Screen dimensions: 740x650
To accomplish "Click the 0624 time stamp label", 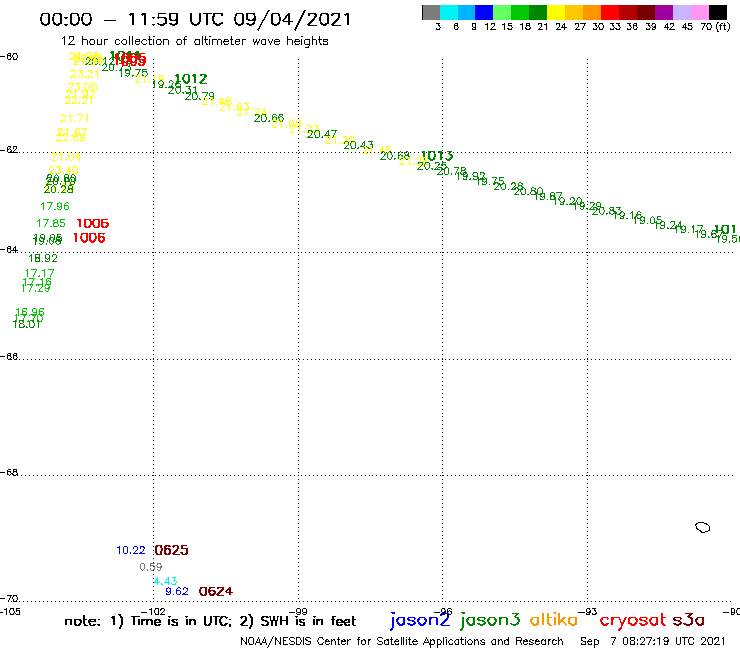I will point(216,591).
